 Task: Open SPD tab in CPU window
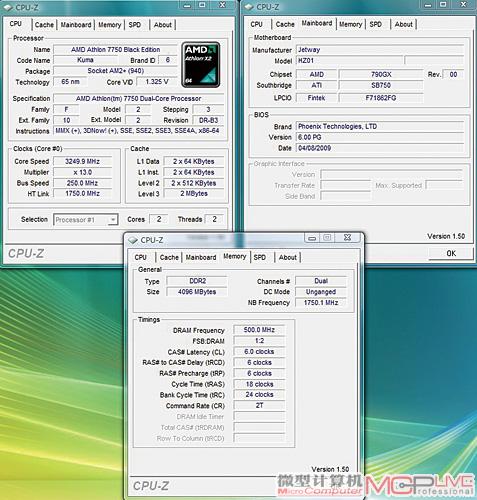(135, 25)
